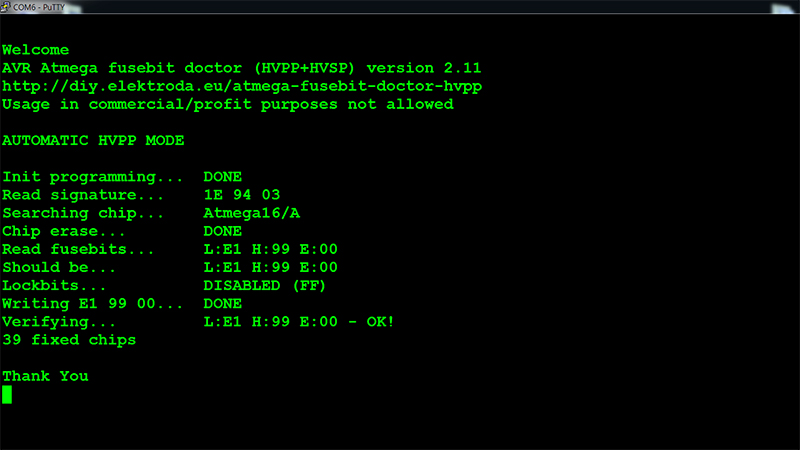Select the 39 fixed chips line

(69, 340)
